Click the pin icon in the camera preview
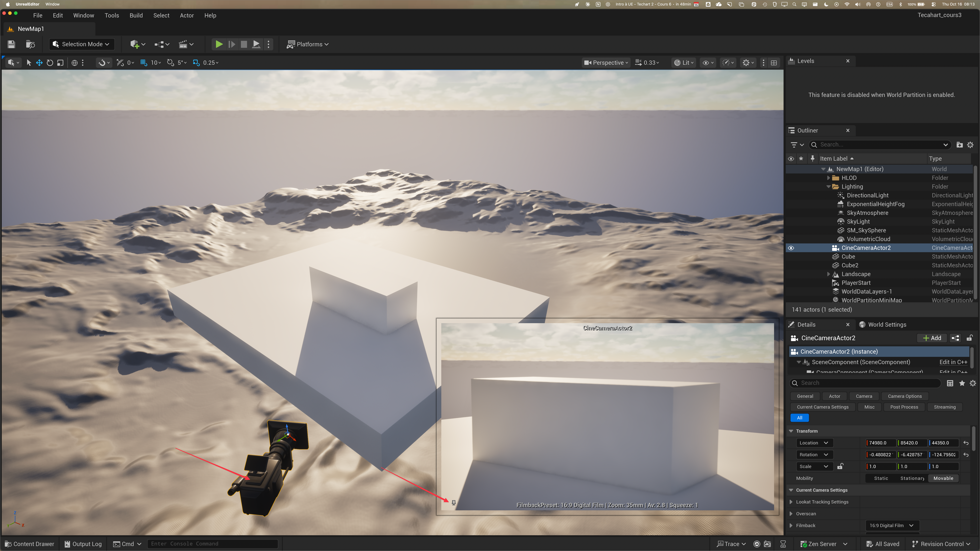 tap(454, 503)
